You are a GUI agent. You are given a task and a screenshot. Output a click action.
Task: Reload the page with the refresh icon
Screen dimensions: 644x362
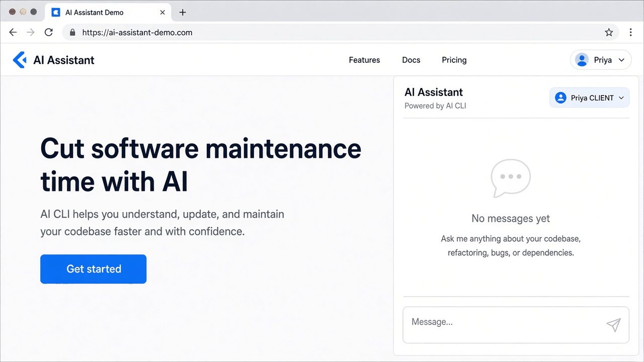pos(49,32)
